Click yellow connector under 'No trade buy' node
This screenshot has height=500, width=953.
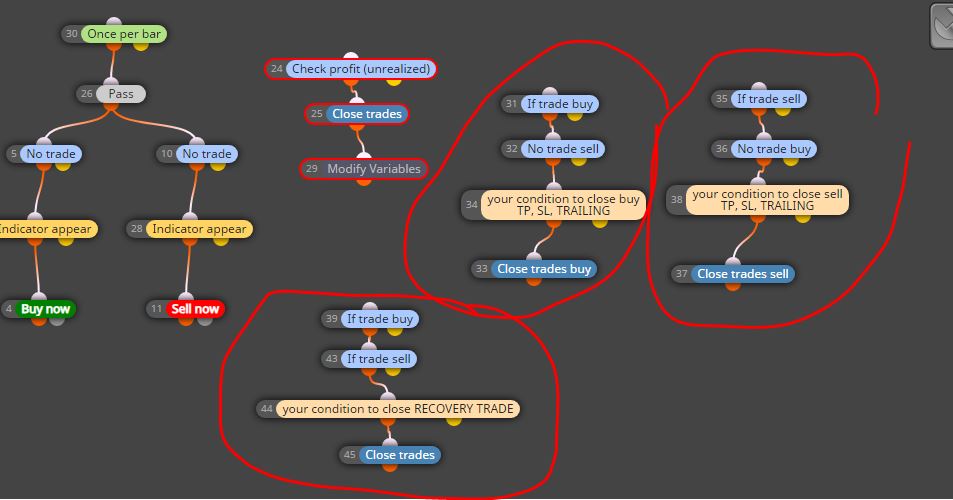(x=790, y=160)
